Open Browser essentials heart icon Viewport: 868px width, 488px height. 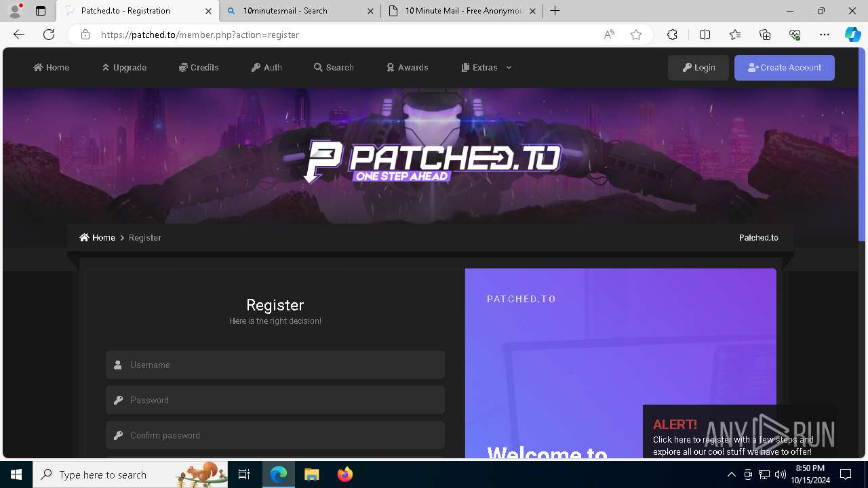[795, 35]
